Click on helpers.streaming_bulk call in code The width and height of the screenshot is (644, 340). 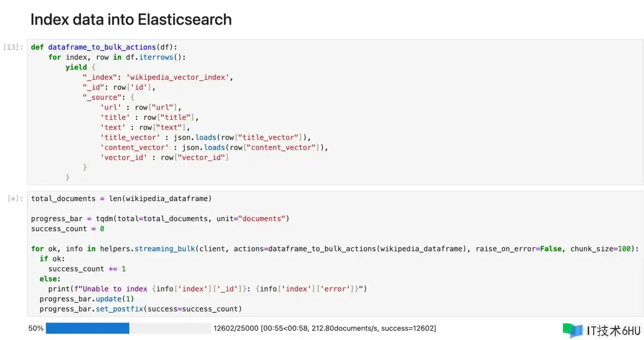[147, 249]
